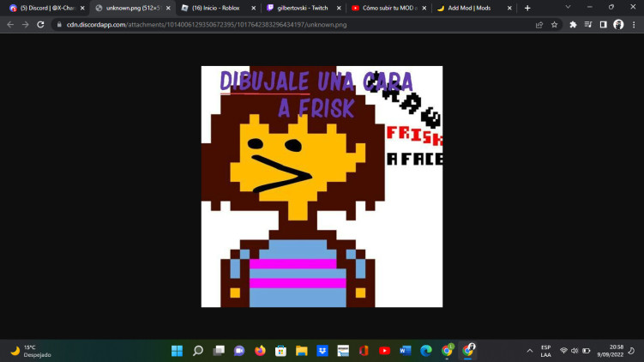Open Wi-Fi network settings in tray
Image resolution: width=644 pixels, height=362 pixels.
[x=563, y=351]
